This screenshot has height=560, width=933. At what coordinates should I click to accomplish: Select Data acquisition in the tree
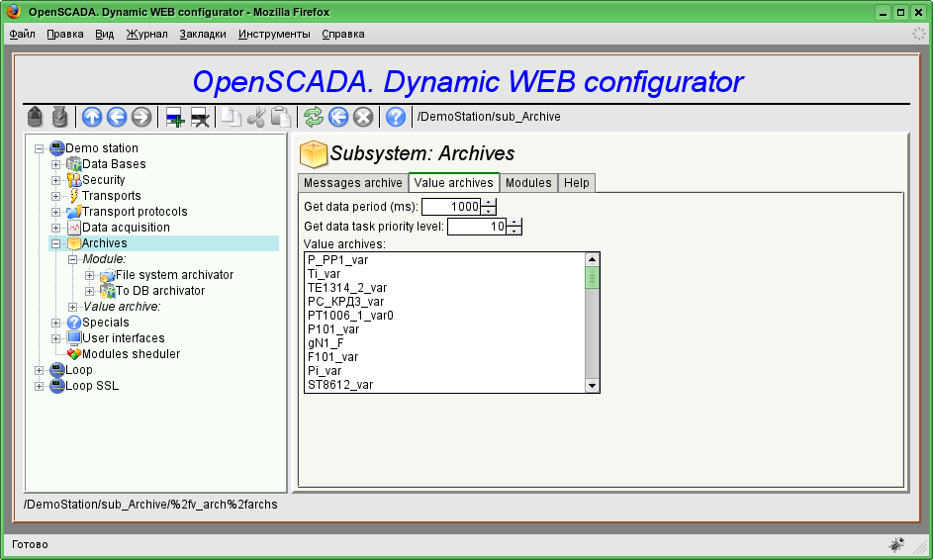pos(126,228)
